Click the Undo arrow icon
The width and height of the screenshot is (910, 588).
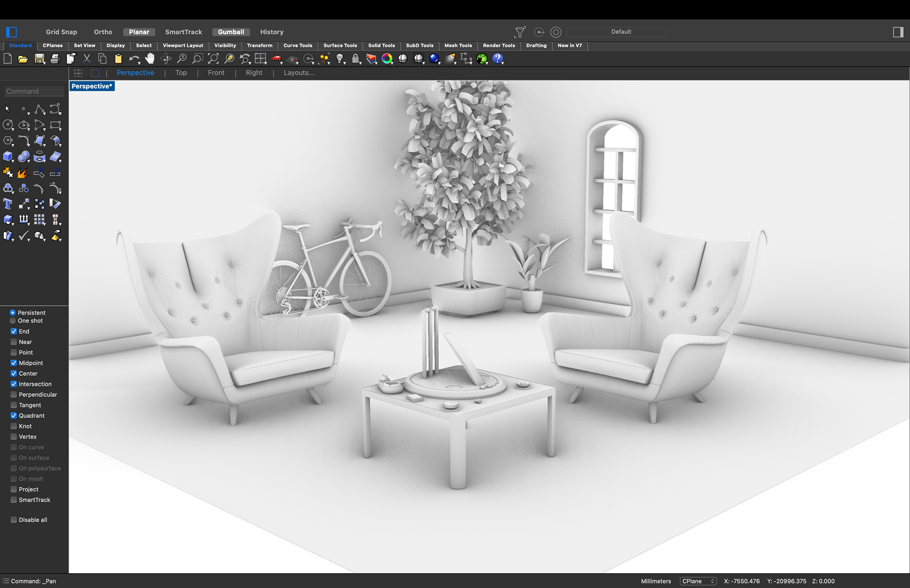[134, 59]
